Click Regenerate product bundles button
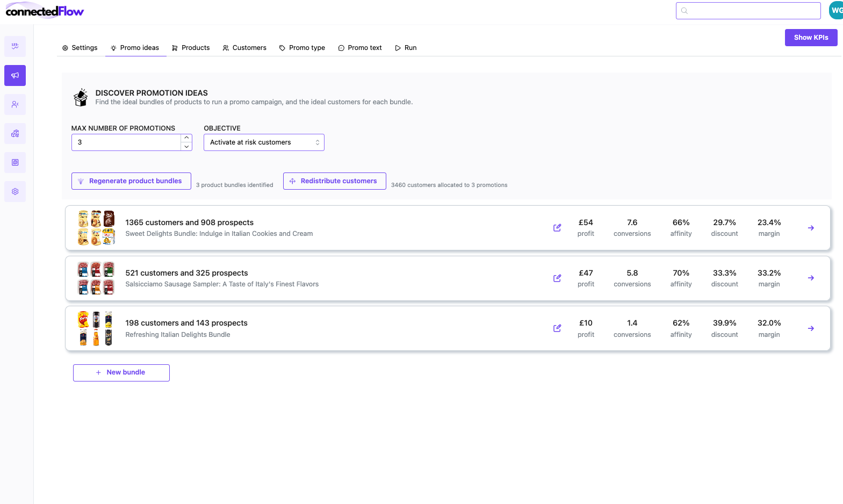Image resolution: width=843 pixels, height=504 pixels. tap(131, 181)
